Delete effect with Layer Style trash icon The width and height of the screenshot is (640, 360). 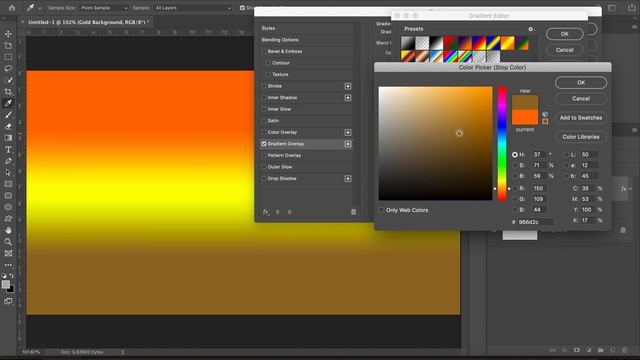click(x=353, y=212)
